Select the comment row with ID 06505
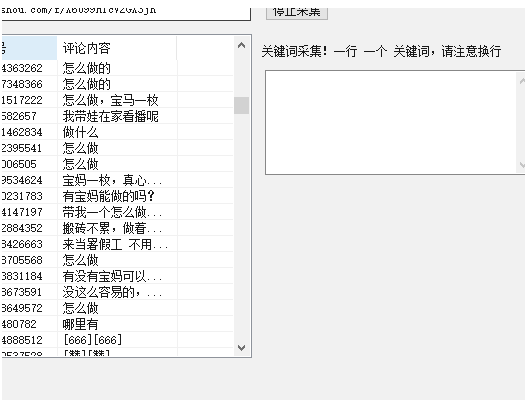The image size is (525, 402). (117, 164)
